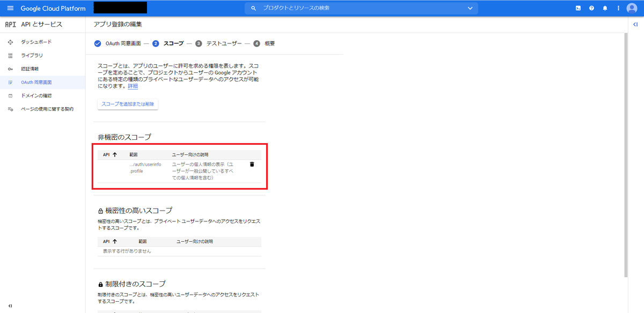
Task: Open the user account avatar
Action: coord(632,8)
